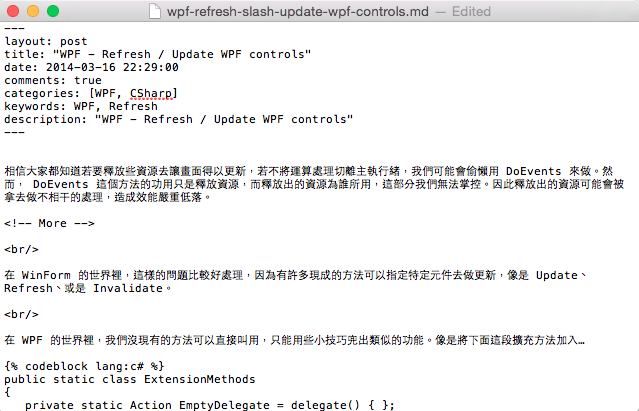Place cursor at 'comments: true'
The height and width of the screenshot is (411, 639).
pyautogui.click(x=53, y=80)
